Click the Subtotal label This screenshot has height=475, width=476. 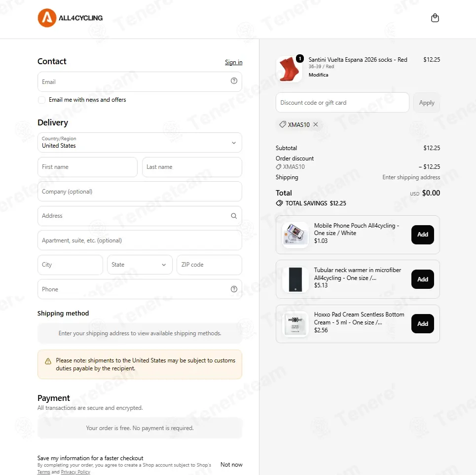(x=286, y=148)
